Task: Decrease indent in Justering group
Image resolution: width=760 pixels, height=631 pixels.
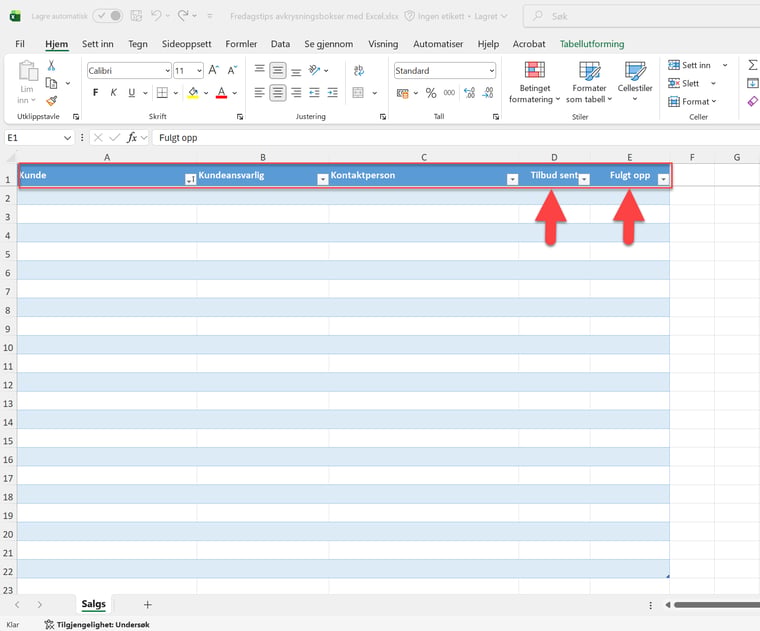Action: pyautogui.click(x=315, y=93)
